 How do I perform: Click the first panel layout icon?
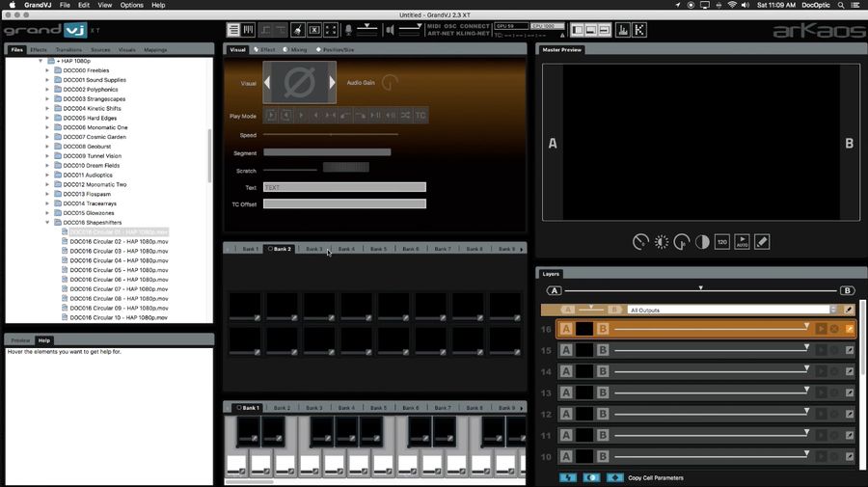coord(577,30)
